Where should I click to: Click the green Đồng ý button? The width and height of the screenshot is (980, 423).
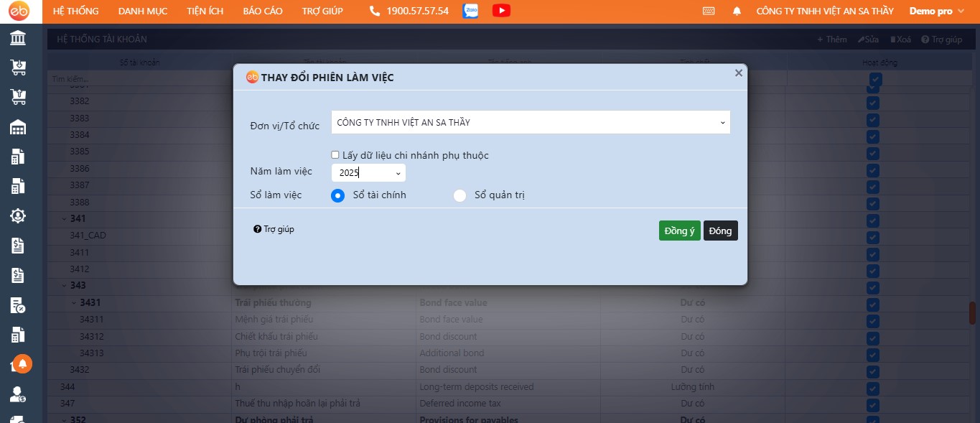coord(679,231)
